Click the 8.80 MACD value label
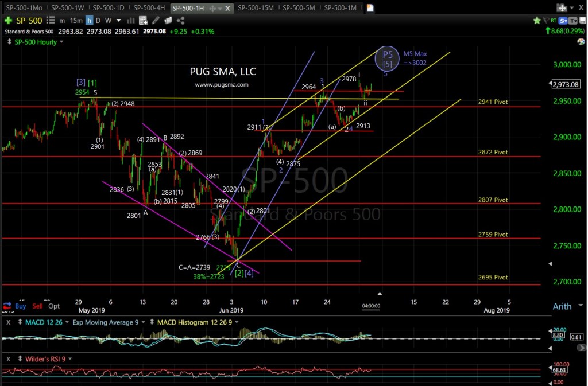 coord(558,335)
